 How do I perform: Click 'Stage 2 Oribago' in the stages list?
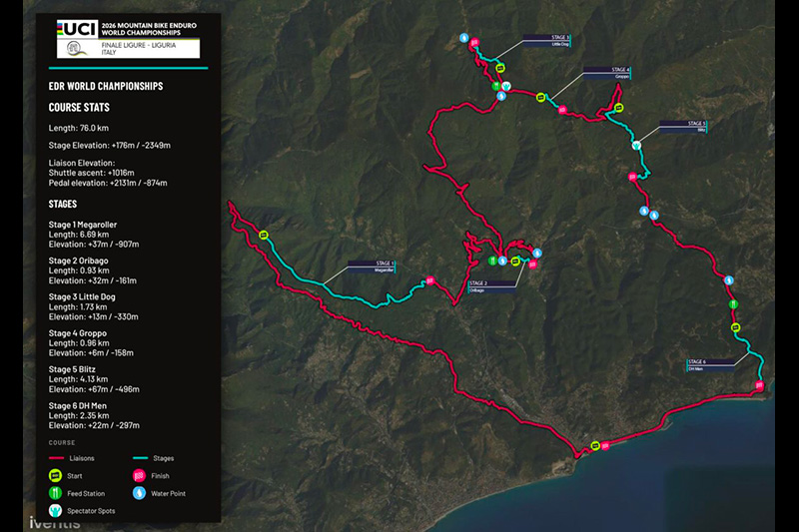click(79, 261)
